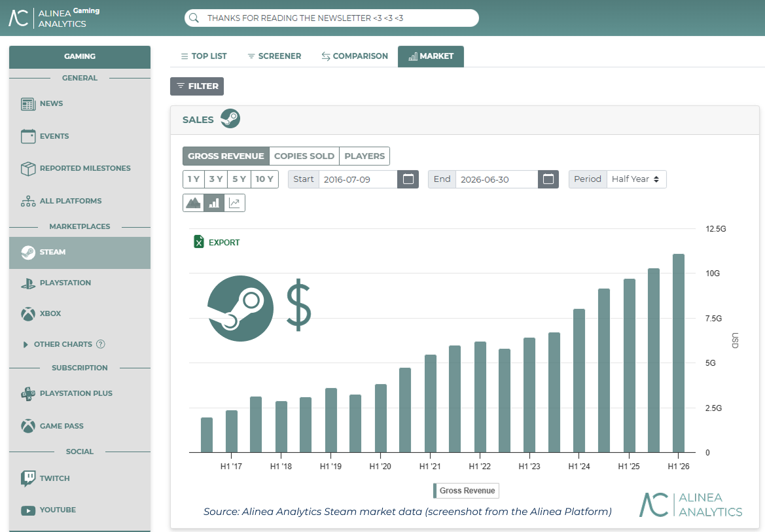Screen dimensions: 765x532
Task: Switch to the Comparison tab
Action: point(355,56)
